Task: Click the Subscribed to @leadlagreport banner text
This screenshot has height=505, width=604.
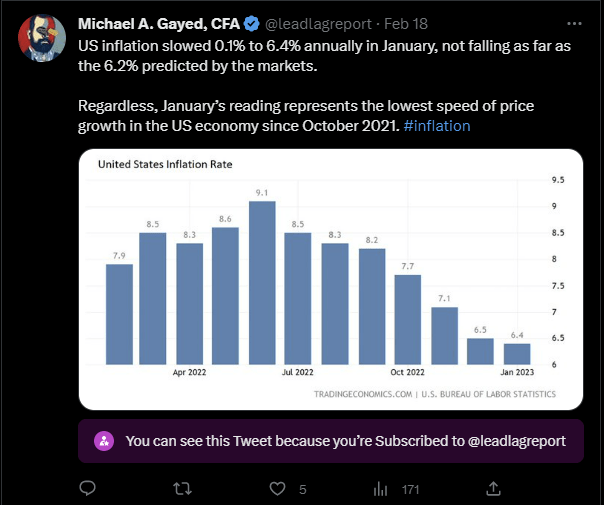Action: pos(346,440)
